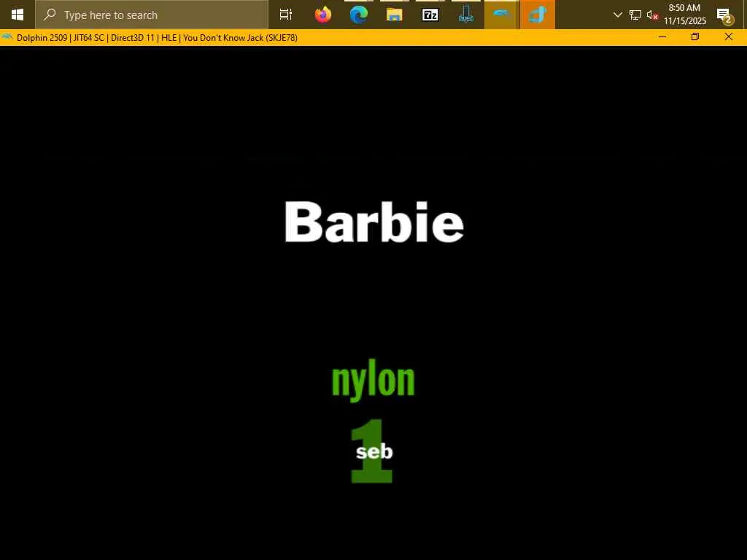Image resolution: width=747 pixels, height=560 pixels.
Task: Close the Dolphin game window
Action: click(x=729, y=37)
